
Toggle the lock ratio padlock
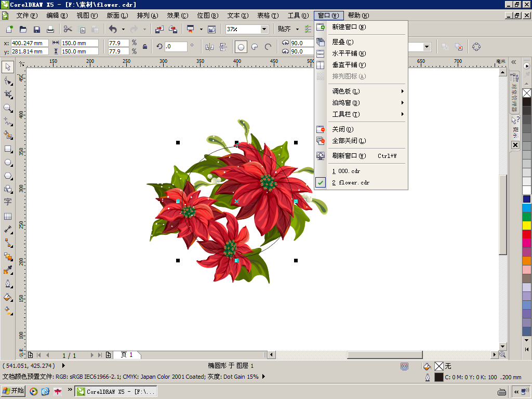pos(145,47)
